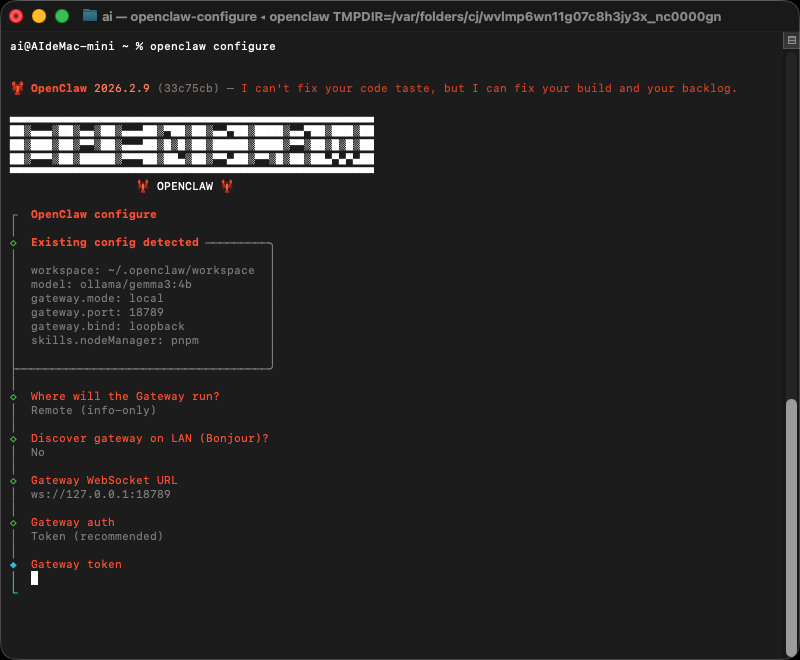Click the terminal's vertical scrollbar thumb
The image size is (800, 660).
(791, 520)
